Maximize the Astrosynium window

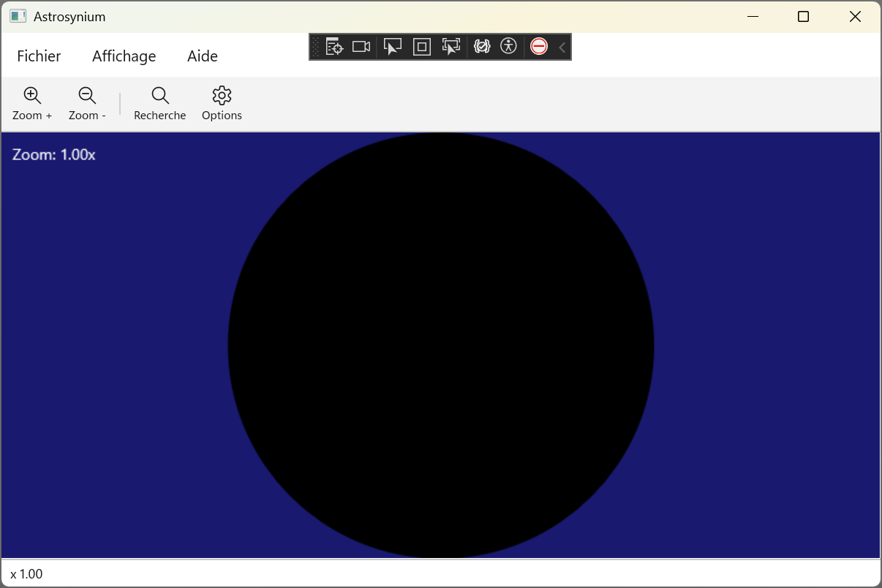pos(803,17)
